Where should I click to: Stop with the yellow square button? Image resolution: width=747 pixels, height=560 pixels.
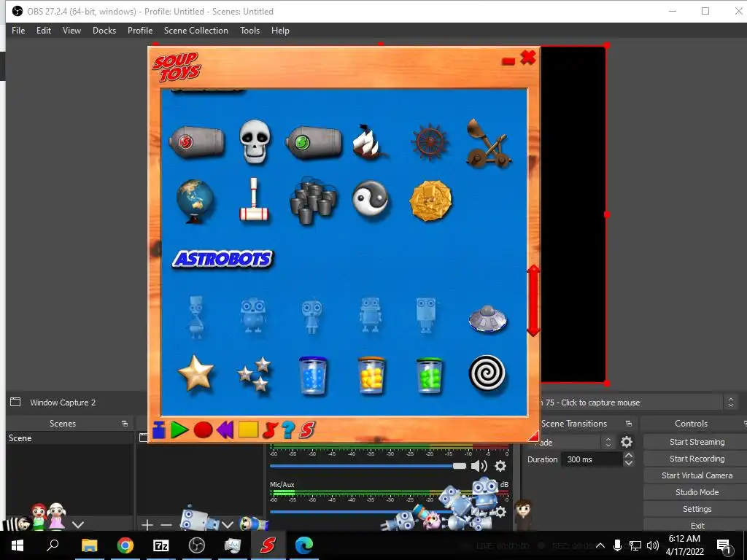coord(248,429)
